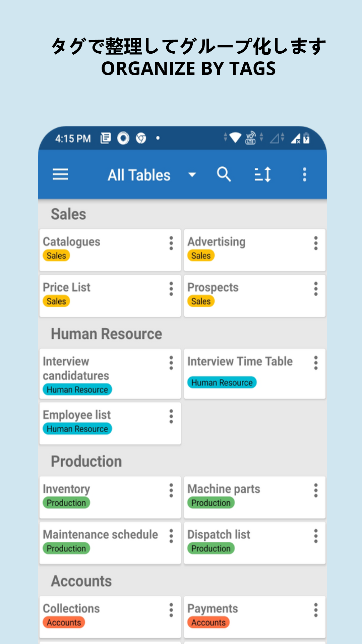Open the Collections table card
Viewport: 362px width, 644px height.
tap(110, 617)
